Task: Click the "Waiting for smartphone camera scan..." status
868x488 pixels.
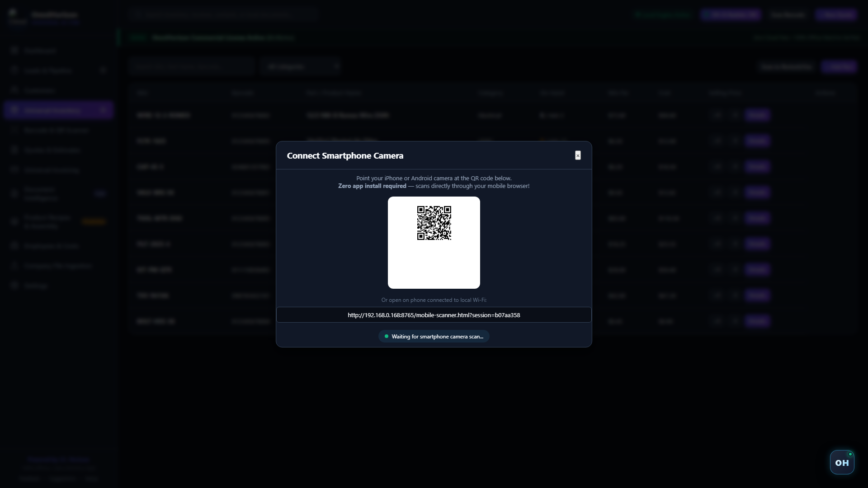Action: pyautogui.click(x=434, y=337)
